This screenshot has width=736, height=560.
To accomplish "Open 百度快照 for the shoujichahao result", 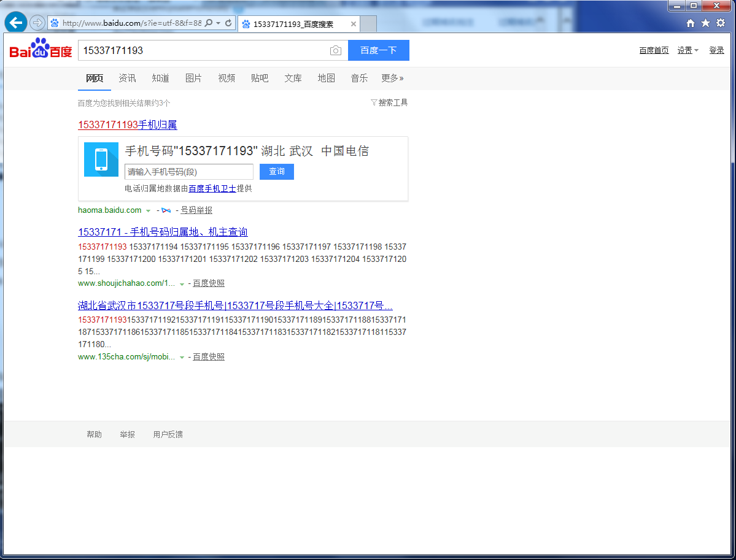I will [x=209, y=283].
